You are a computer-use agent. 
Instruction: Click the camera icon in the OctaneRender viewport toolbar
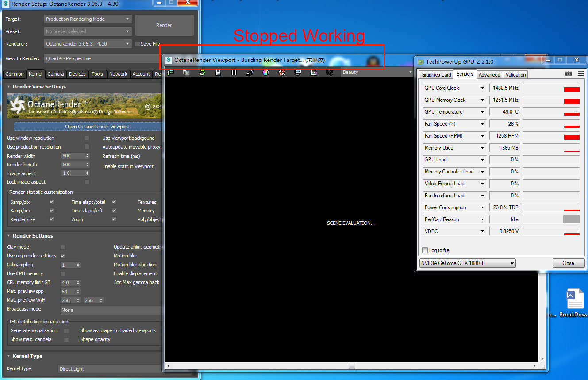(330, 72)
